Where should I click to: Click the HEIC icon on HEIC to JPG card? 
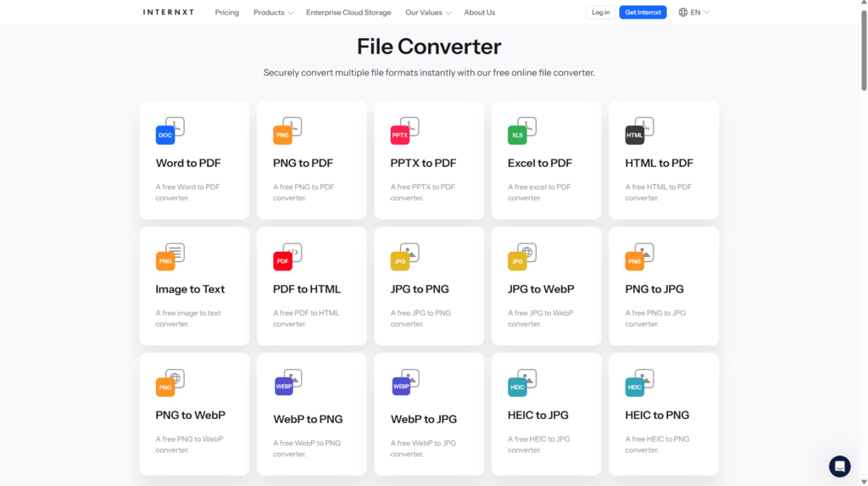518,388
